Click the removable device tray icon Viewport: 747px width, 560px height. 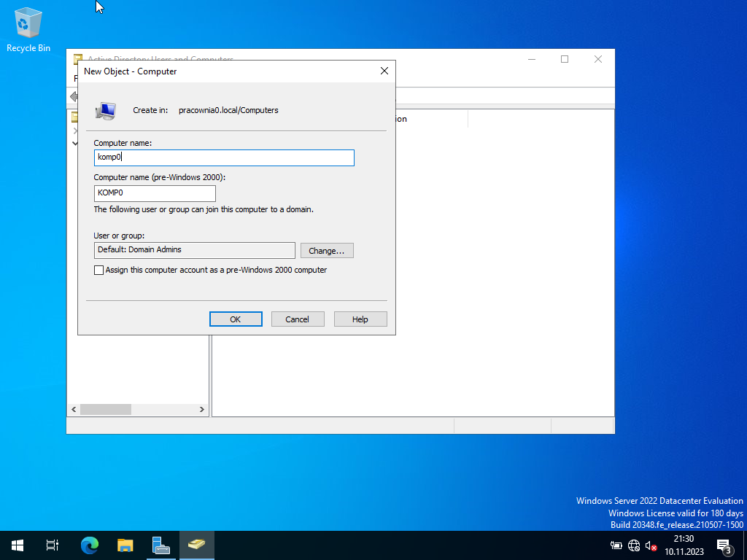click(x=616, y=545)
